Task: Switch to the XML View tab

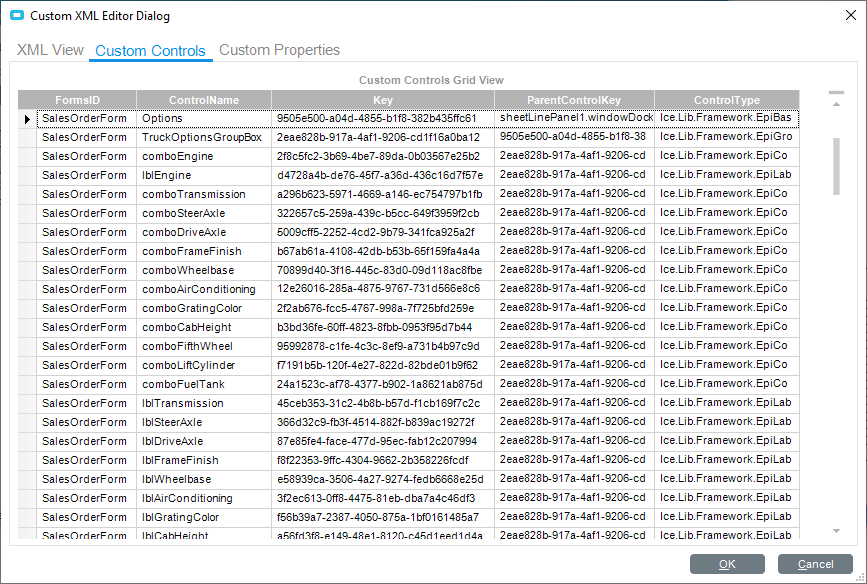Action: coord(50,50)
